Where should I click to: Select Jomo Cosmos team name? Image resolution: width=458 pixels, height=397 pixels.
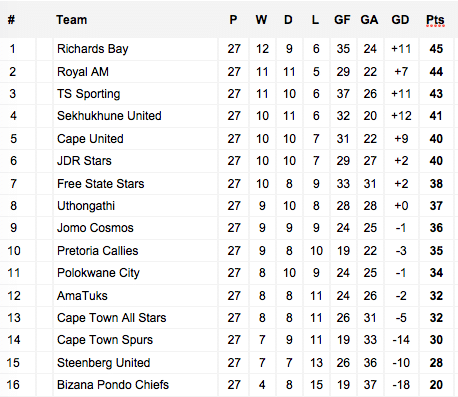[95, 228]
